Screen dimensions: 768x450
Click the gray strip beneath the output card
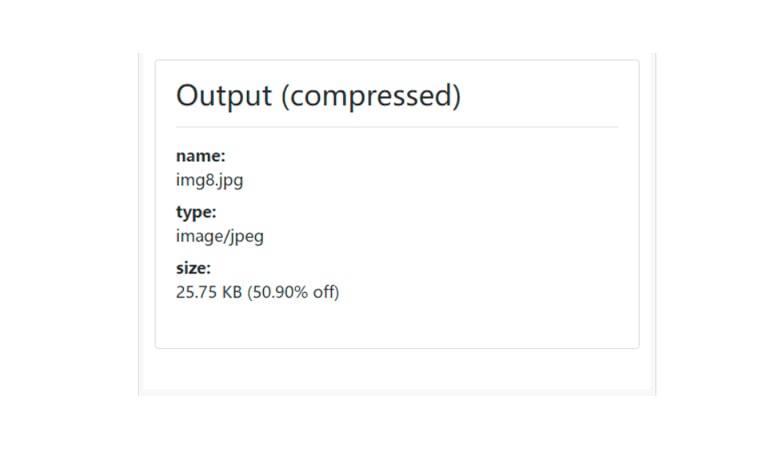click(x=397, y=370)
